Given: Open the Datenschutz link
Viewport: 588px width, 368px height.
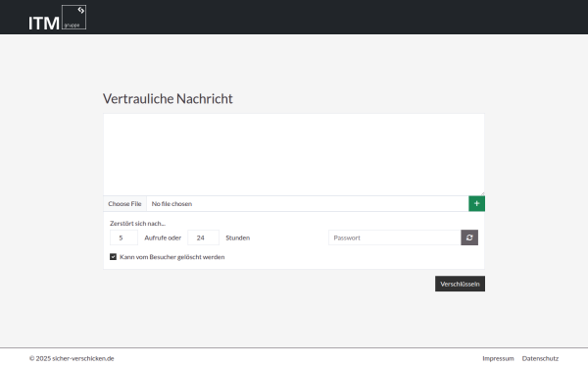Looking at the screenshot, I should click(540, 358).
